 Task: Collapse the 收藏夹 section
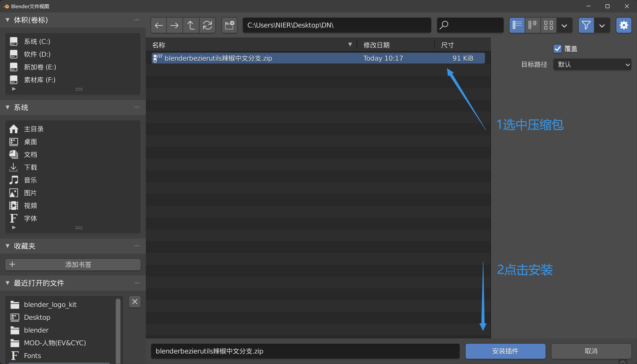point(8,246)
